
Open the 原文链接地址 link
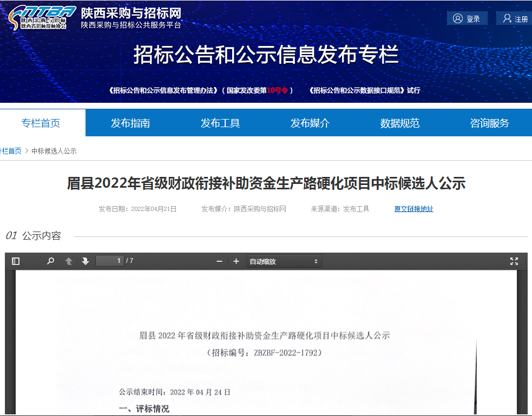coord(413,209)
